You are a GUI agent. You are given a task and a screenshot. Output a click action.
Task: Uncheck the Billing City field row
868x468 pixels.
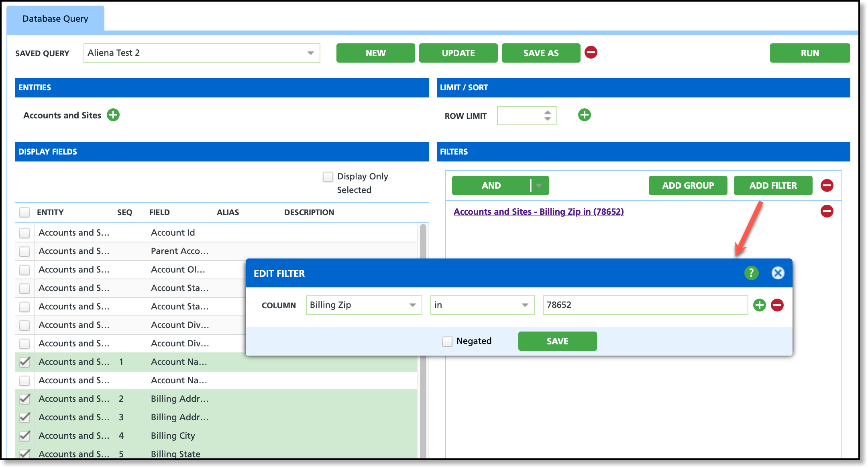25,436
